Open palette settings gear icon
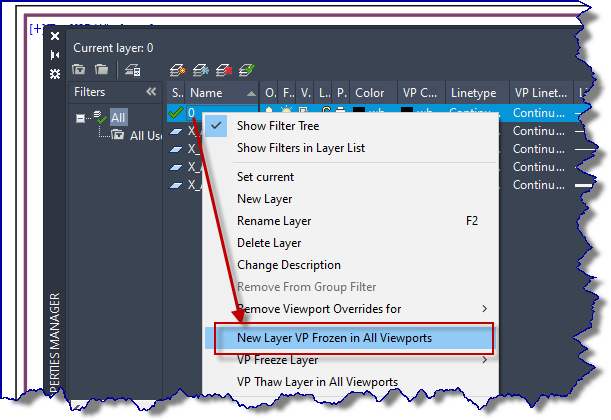 55,74
